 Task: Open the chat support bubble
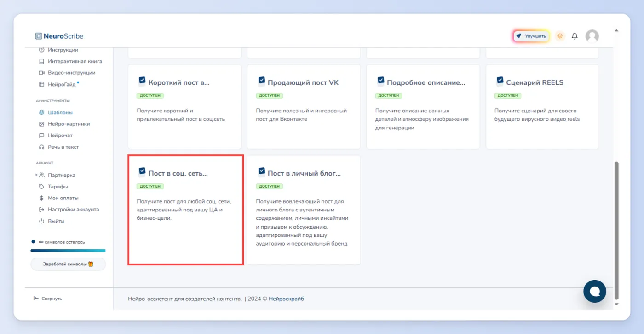tap(594, 291)
